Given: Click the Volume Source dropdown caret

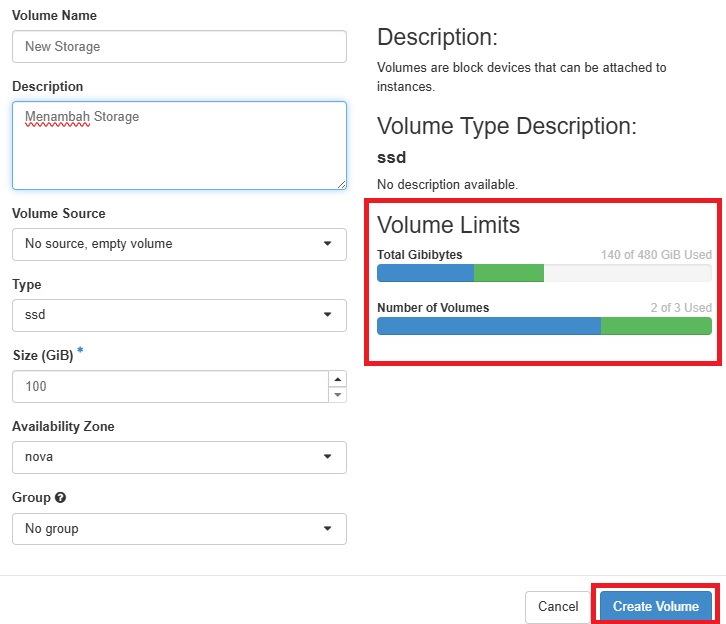Looking at the screenshot, I should click(x=327, y=243).
